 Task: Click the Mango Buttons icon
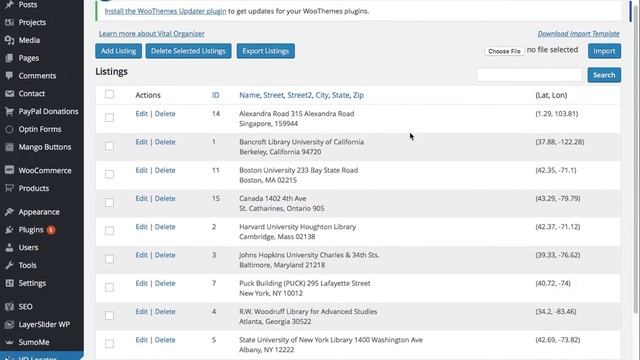(9, 147)
